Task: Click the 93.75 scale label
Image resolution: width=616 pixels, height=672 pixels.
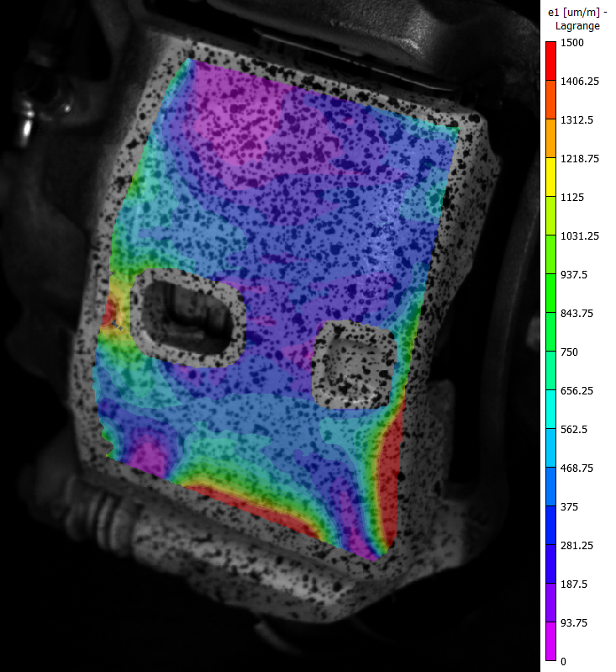Action: (574, 623)
